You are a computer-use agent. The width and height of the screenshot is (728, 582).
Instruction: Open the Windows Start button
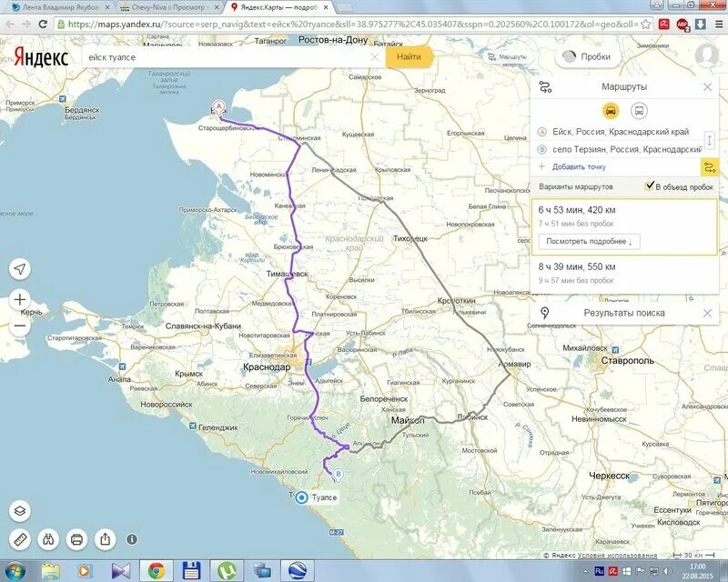click(x=15, y=570)
